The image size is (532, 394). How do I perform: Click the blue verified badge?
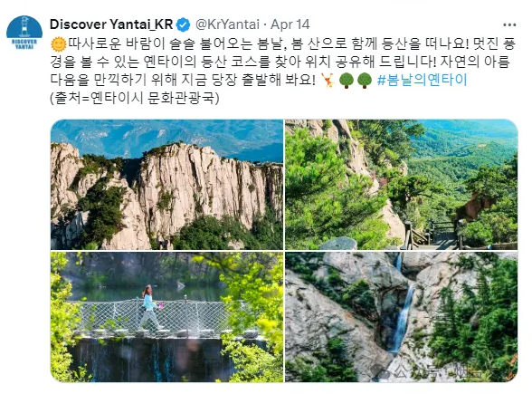pyautogui.click(x=184, y=24)
